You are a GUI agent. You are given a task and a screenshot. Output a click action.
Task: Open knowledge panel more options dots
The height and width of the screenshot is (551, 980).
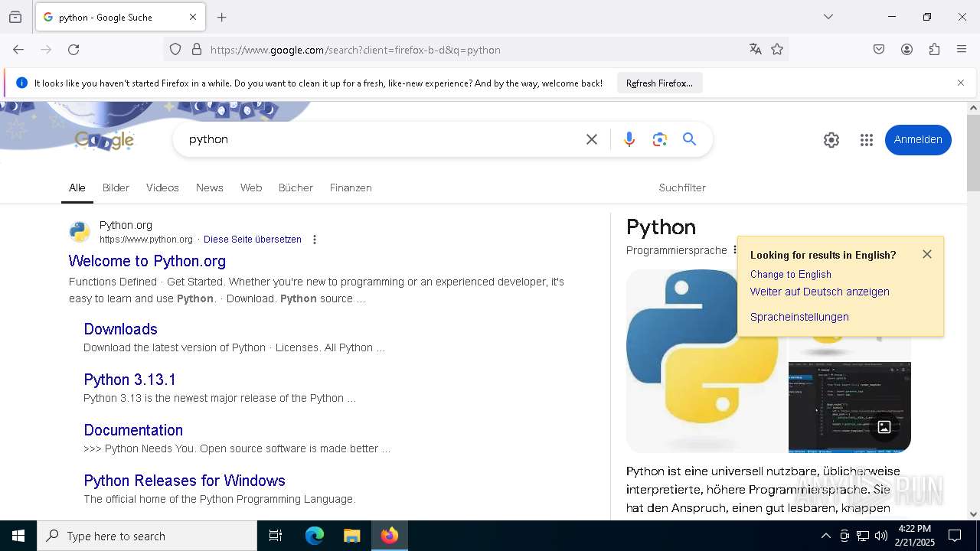tap(734, 250)
